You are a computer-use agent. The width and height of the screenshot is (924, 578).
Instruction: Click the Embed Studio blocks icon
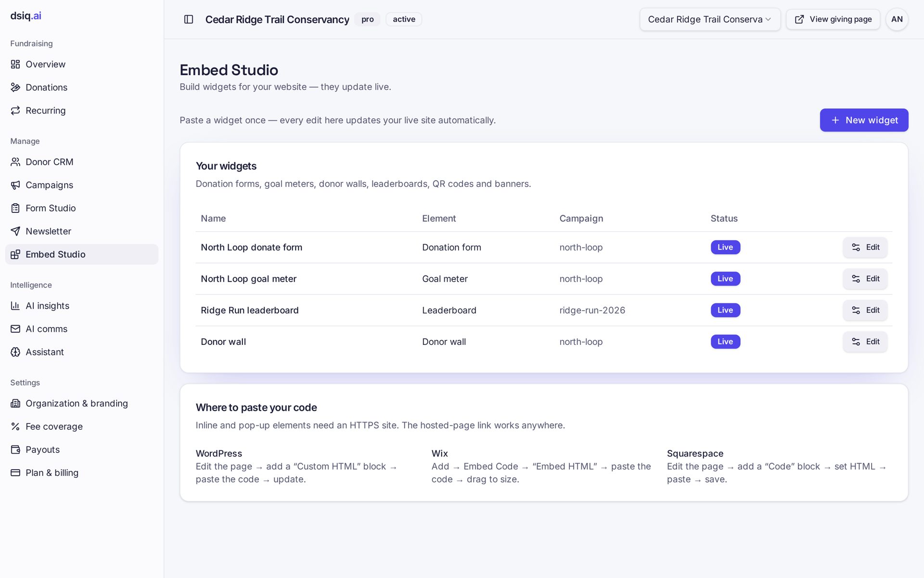pos(15,254)
